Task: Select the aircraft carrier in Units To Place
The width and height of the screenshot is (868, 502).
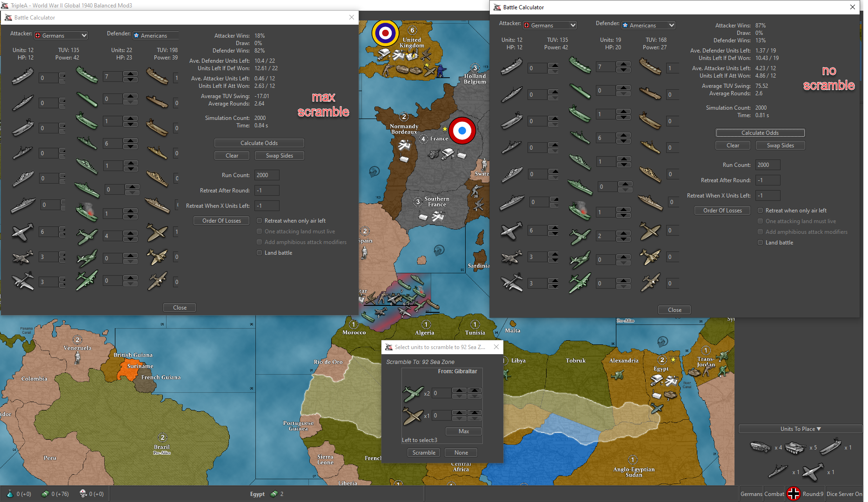Action: tap(830, 447)
